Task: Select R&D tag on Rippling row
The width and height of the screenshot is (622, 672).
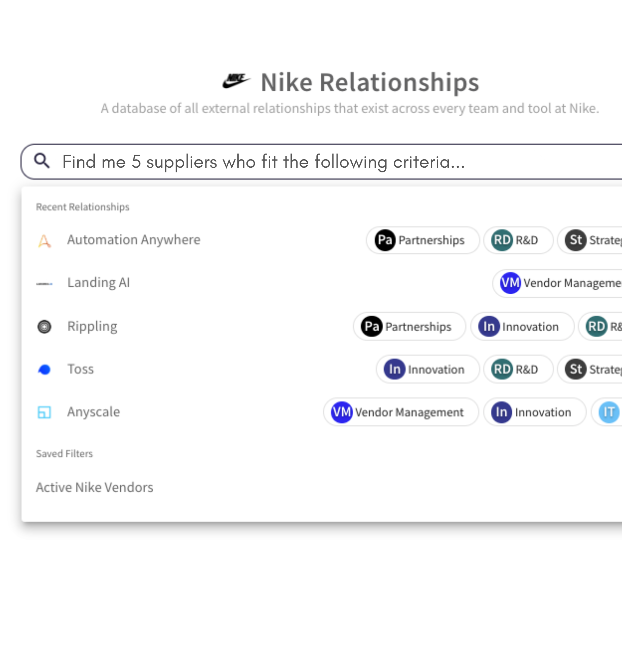Action: 600,326
